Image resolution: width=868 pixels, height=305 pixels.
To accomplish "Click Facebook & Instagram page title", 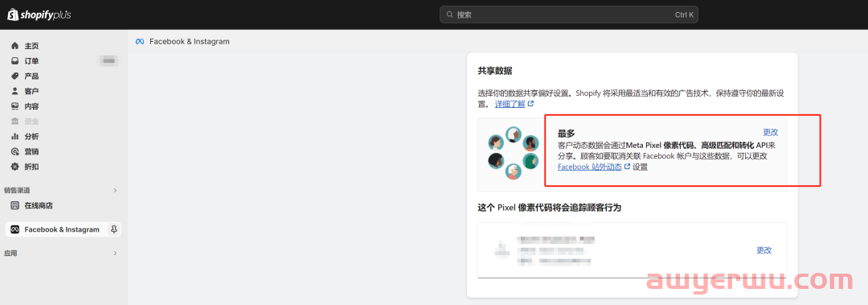I will (x=190, y=42).
